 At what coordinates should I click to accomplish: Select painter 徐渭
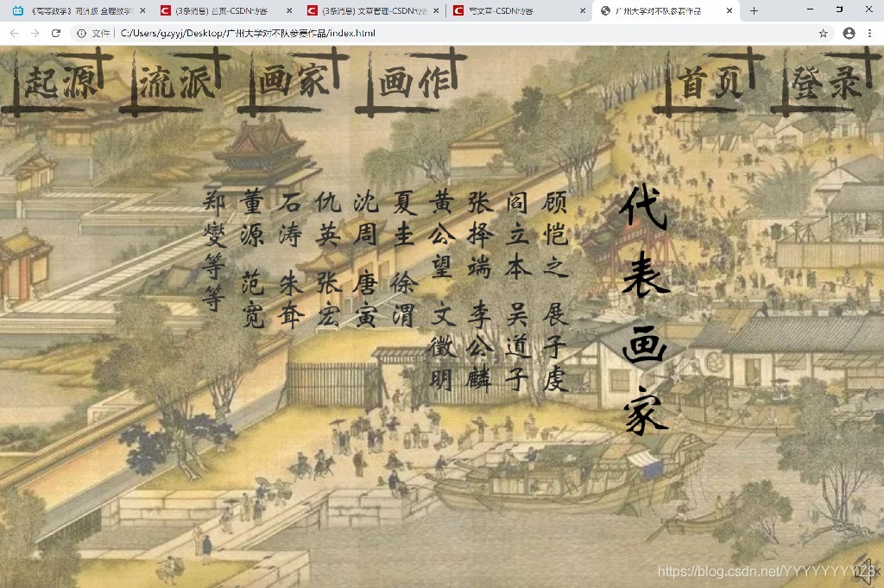(x=404, y=300)
